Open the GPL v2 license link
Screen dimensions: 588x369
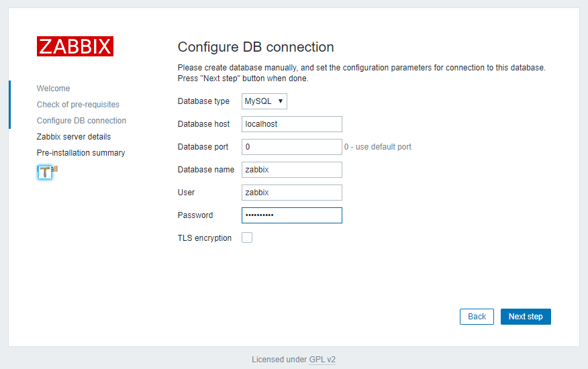(322, 360)
